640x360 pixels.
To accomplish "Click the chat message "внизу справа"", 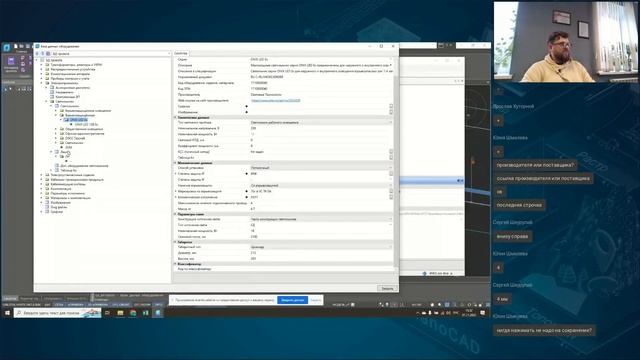I will click(x=512, y=236).
